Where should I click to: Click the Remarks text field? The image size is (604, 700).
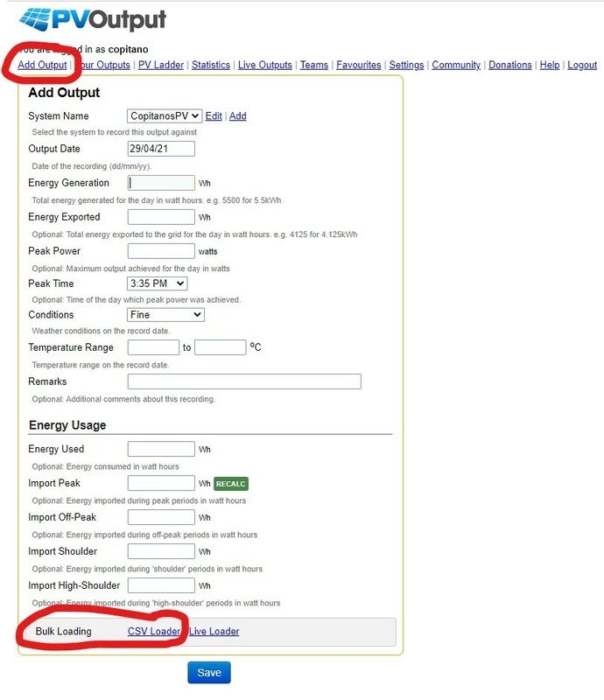(x=244, y=381)
